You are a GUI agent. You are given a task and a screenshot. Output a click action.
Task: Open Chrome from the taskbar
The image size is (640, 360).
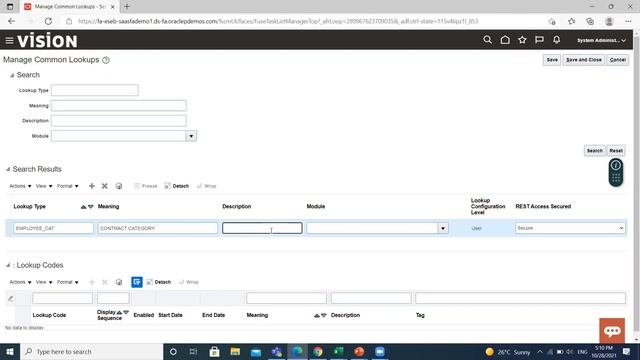[318, 351]
